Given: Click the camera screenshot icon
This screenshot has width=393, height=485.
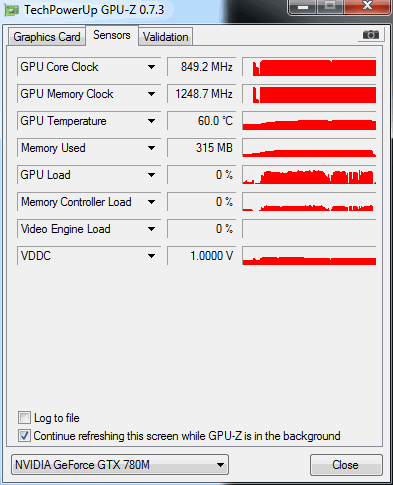Looking at the screenshot, I should 371,34.
